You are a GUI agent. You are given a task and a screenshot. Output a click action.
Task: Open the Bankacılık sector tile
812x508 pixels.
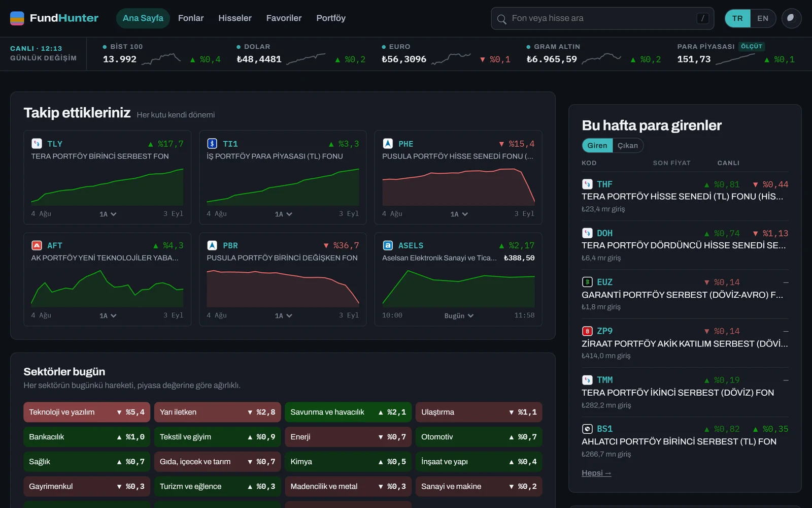(x=87, y=437)
